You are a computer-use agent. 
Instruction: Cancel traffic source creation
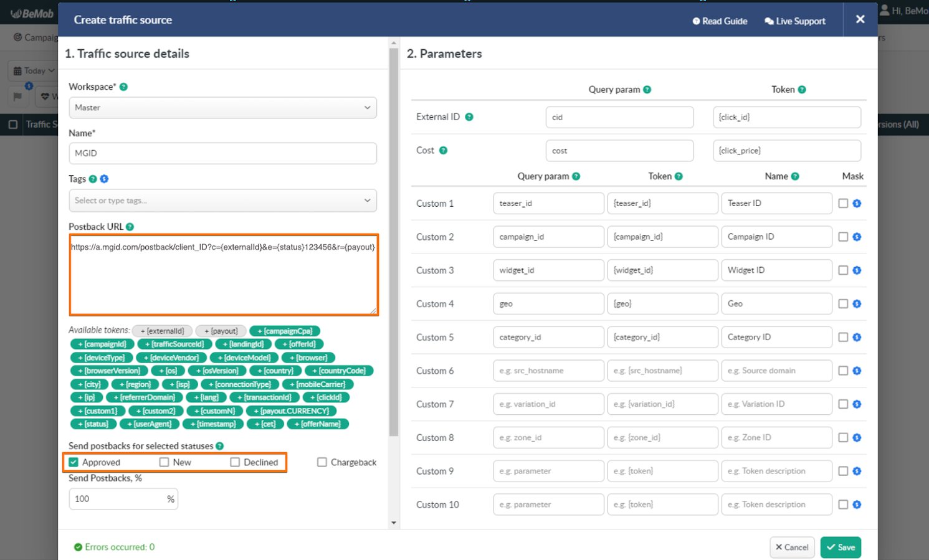click(x=792, y=547)
